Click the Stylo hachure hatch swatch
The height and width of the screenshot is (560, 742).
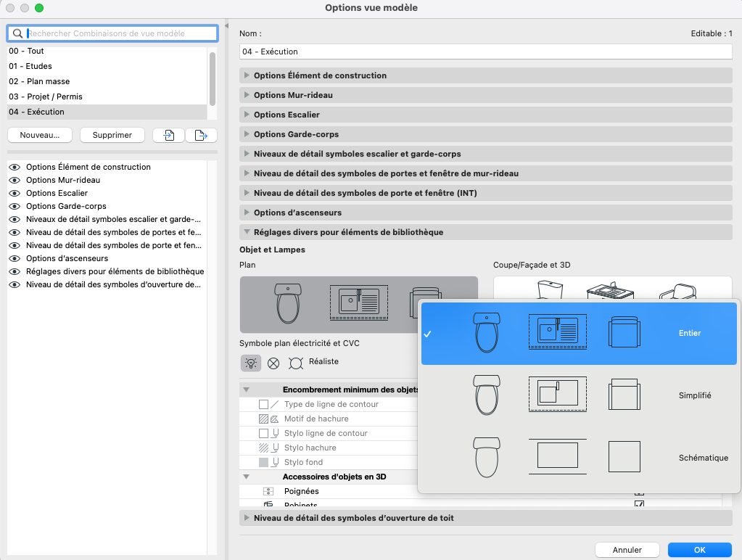pos(263,448)
